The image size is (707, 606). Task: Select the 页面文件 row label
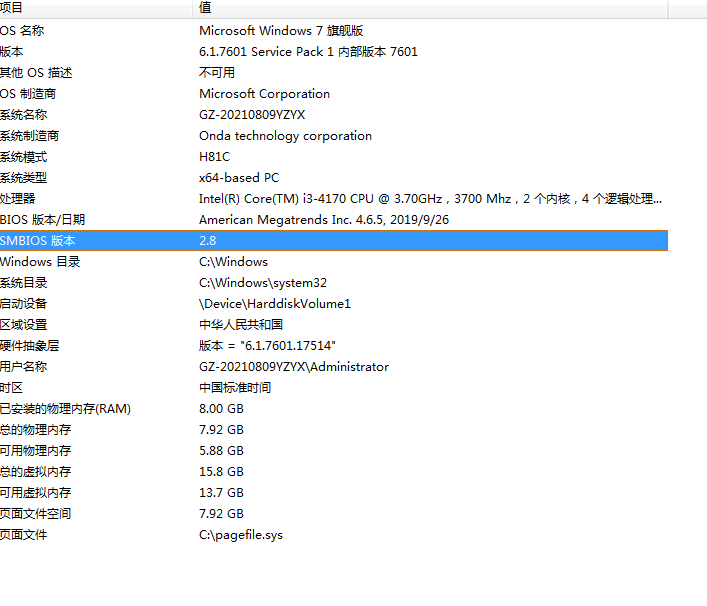23,535
